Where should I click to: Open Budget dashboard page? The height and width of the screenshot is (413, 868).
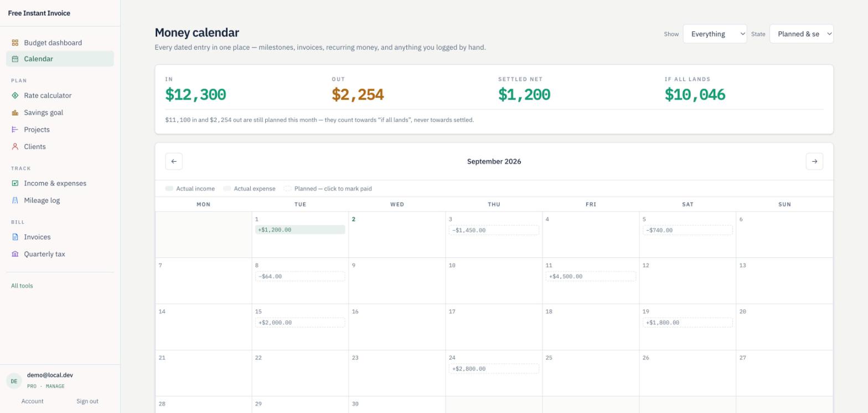pyautogui.click(x=60, y=43)
